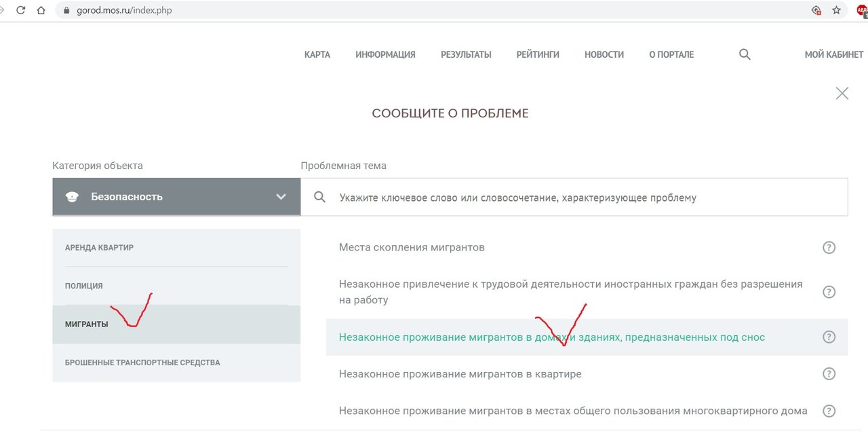Open search using the magnifier icon in navigation
The image size is (868, 446).
tap(744, 54)
